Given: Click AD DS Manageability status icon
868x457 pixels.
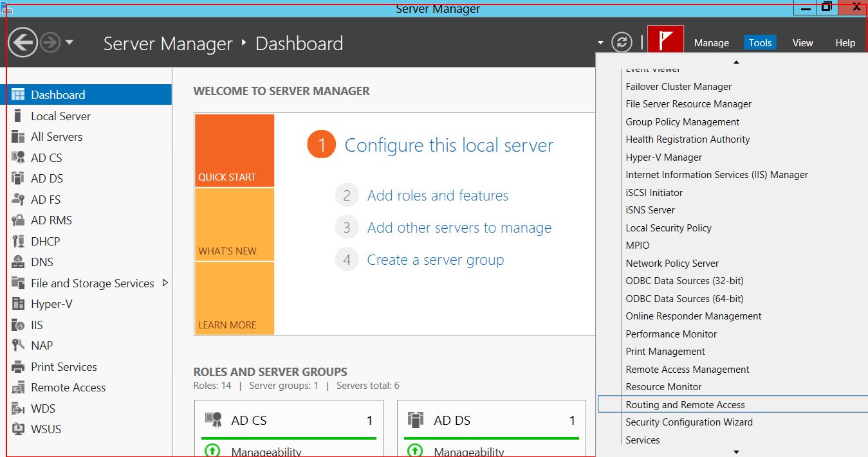Looking at the screenshot, I should point(415,451).
